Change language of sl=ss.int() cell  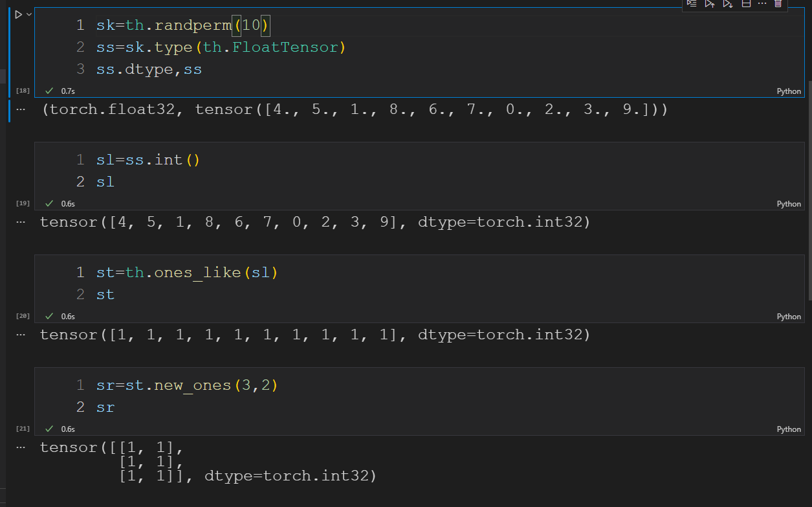point(789,204)
